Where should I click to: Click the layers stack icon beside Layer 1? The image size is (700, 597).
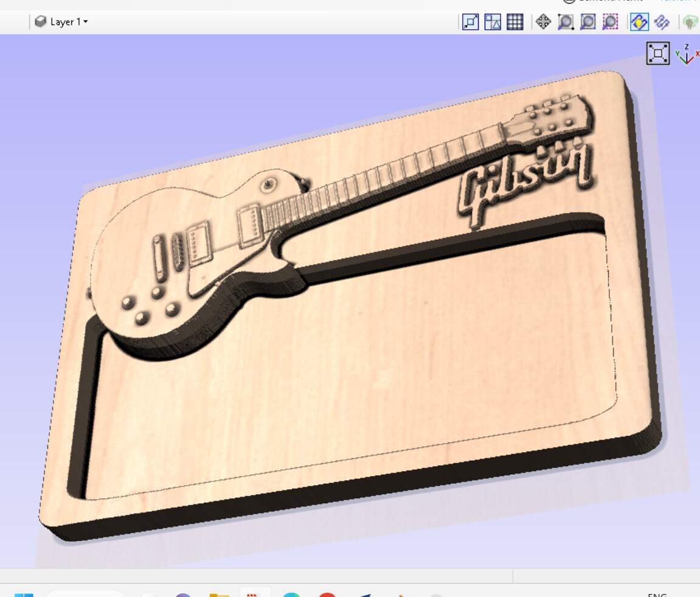(x=41, y=22)
